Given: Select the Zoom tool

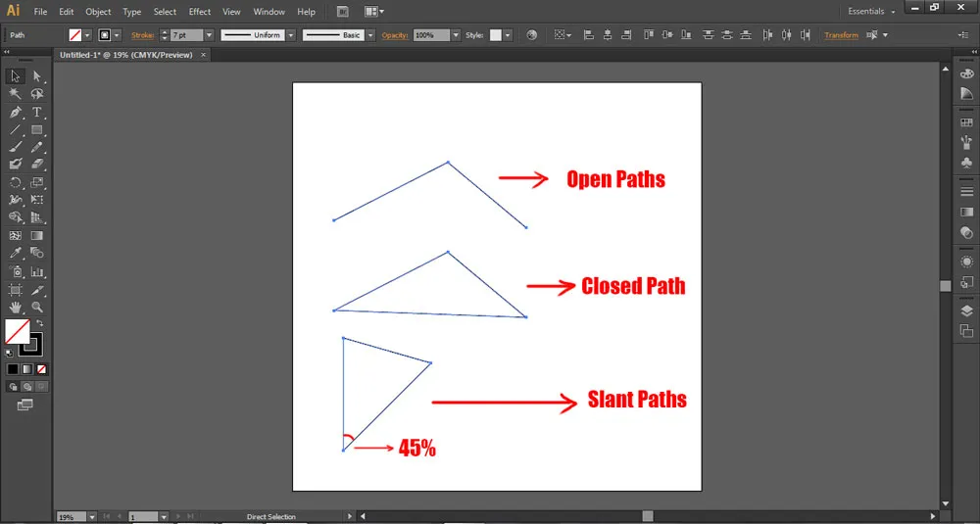Looking at the screenshot, I should [x=37, y=307].
